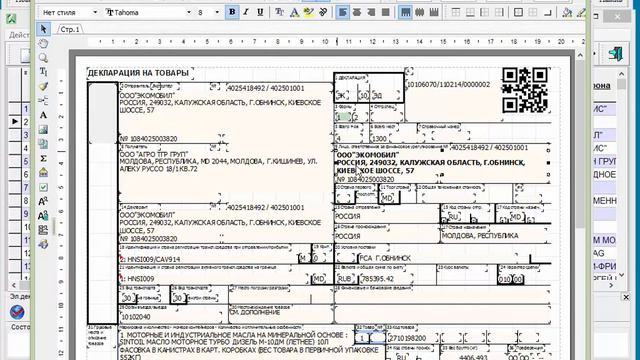Click the designer vertical scrollbar up arrow

coord(580,55)
